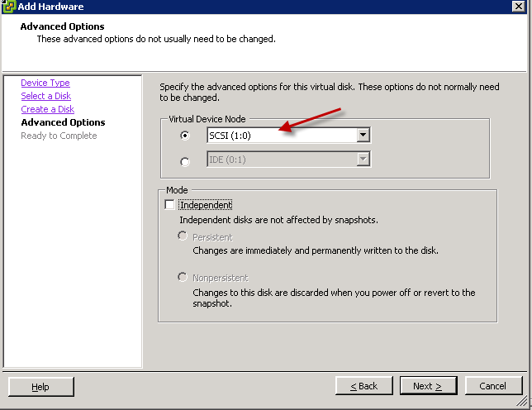Click the 'Independent disks are not affected' text

coord(278,220)
